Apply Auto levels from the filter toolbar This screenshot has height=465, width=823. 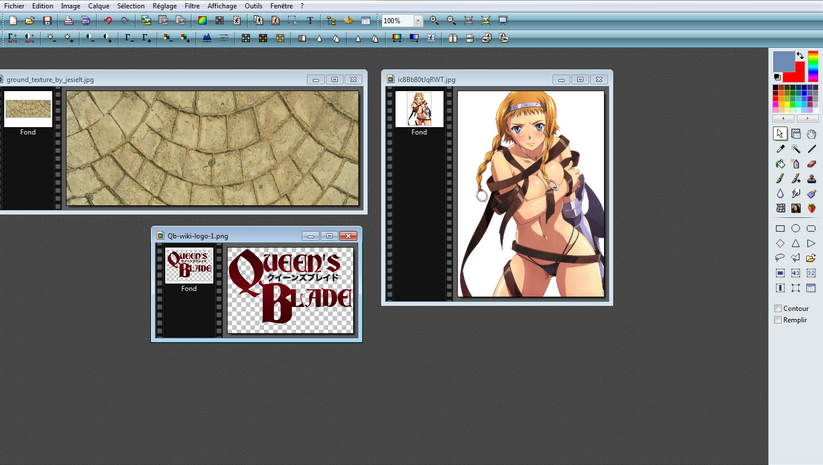point(12,38)
